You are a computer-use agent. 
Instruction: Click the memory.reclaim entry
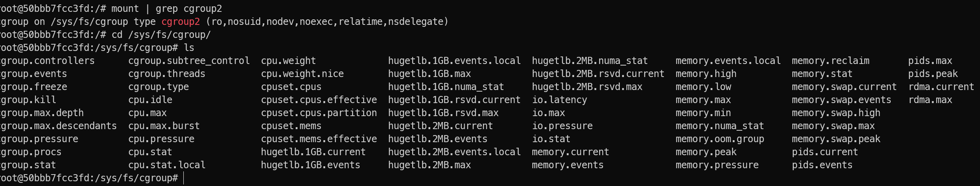coord(830,61)
